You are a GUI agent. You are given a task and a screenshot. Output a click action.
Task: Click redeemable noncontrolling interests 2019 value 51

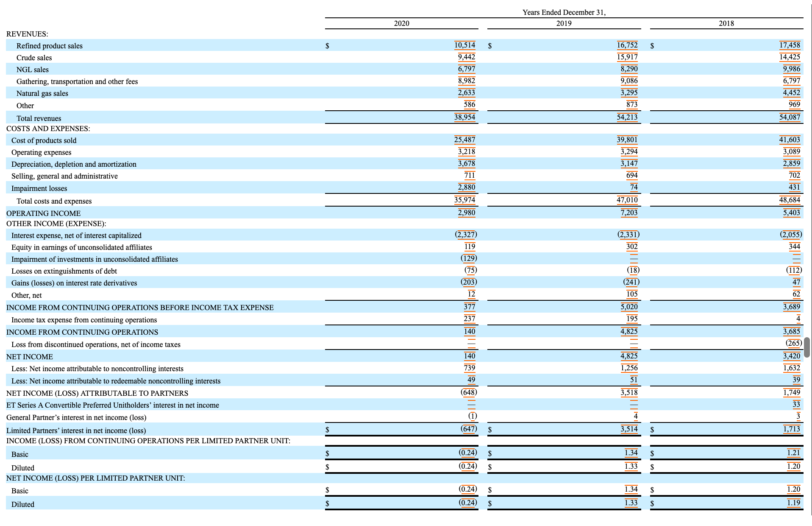click(x=634, y=380)
